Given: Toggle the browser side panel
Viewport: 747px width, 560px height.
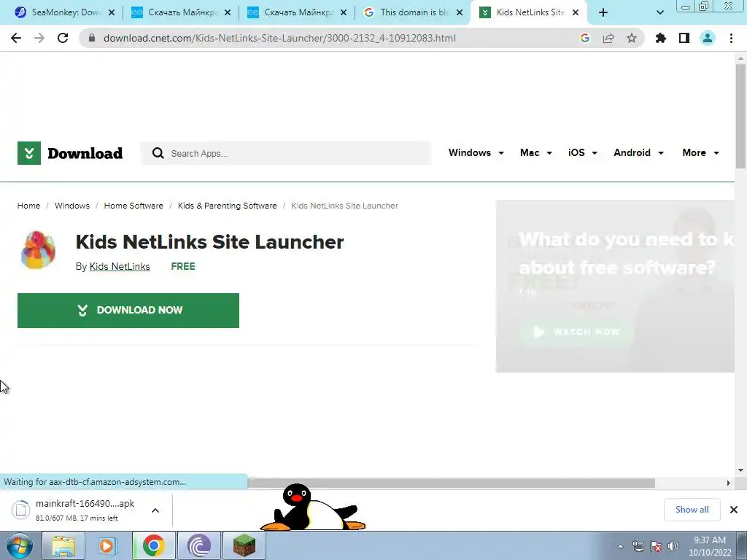Looking at the screenshot, I should [x=684, y=38].
